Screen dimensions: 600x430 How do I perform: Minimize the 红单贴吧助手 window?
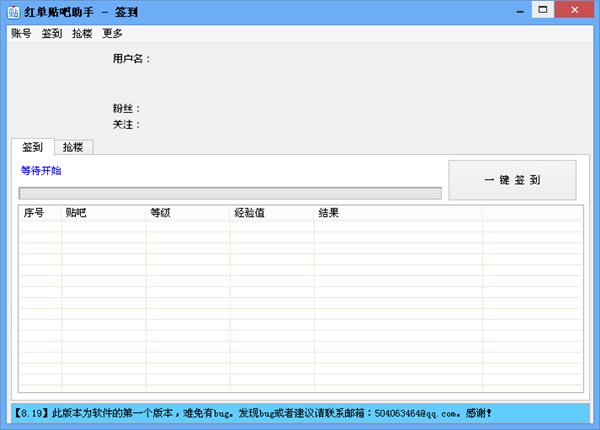click(520, 11)
